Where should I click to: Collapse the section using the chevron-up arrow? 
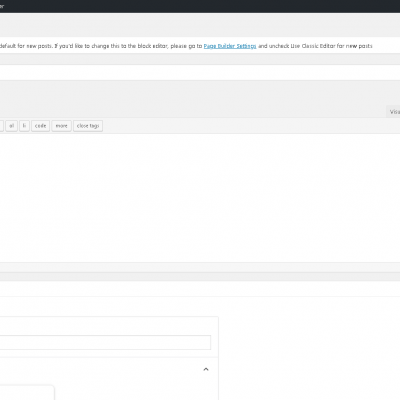(206, 369)
